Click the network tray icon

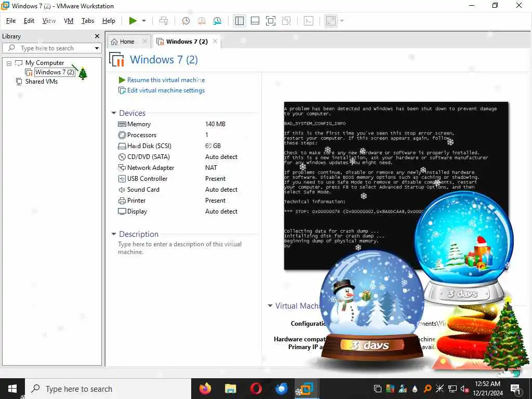click(452, 389)
